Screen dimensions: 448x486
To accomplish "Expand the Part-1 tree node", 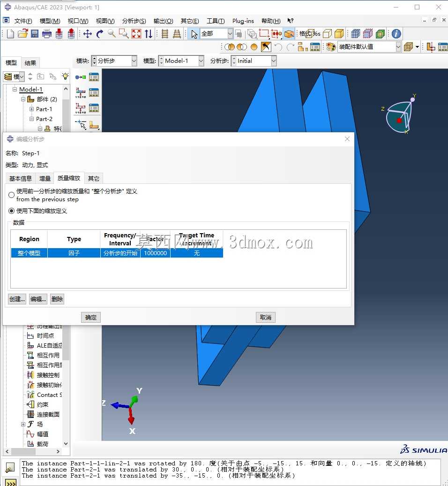I will tap(31, 109).
